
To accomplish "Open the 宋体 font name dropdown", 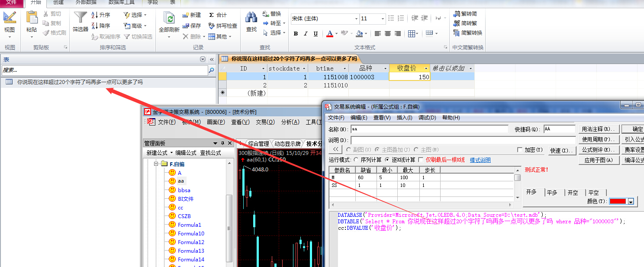I will [356, 19].
